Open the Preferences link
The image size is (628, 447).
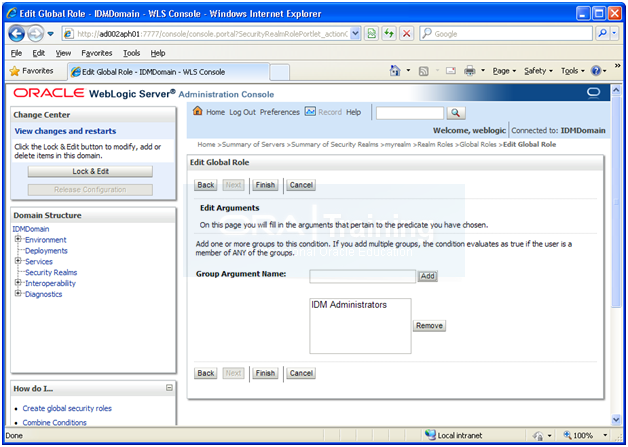click(280, 112)
